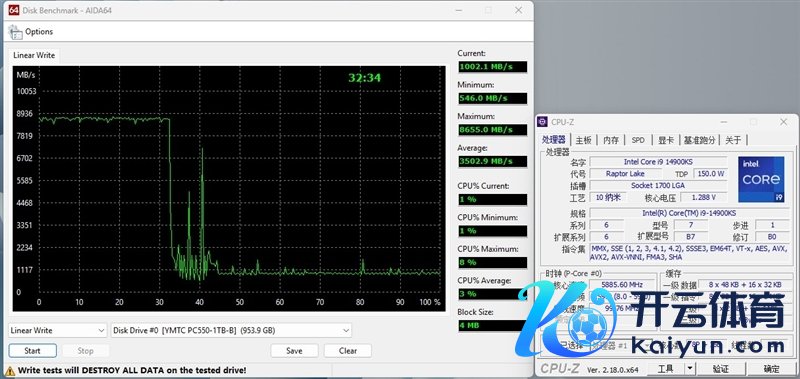Image resolution: width=800 pixels, height=379 pixels.
Task: Click the 10 纳米 process field
Action: click(x=607, y=197)
